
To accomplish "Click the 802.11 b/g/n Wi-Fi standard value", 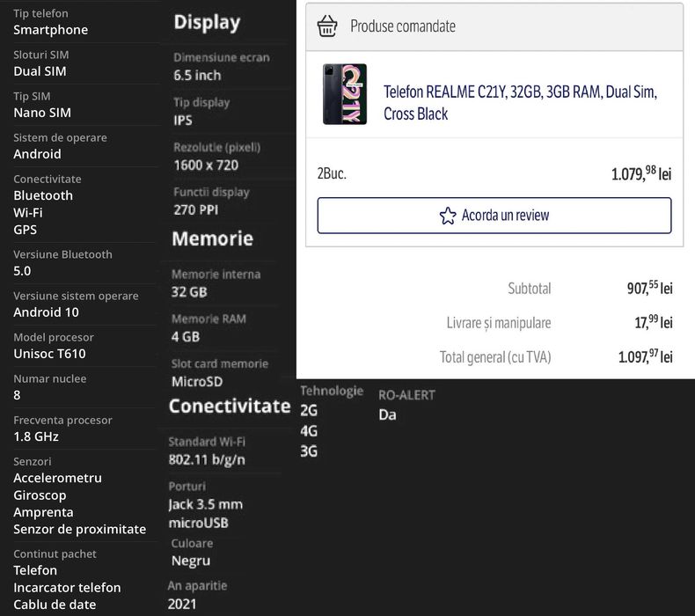I will (x=207, y=459).
